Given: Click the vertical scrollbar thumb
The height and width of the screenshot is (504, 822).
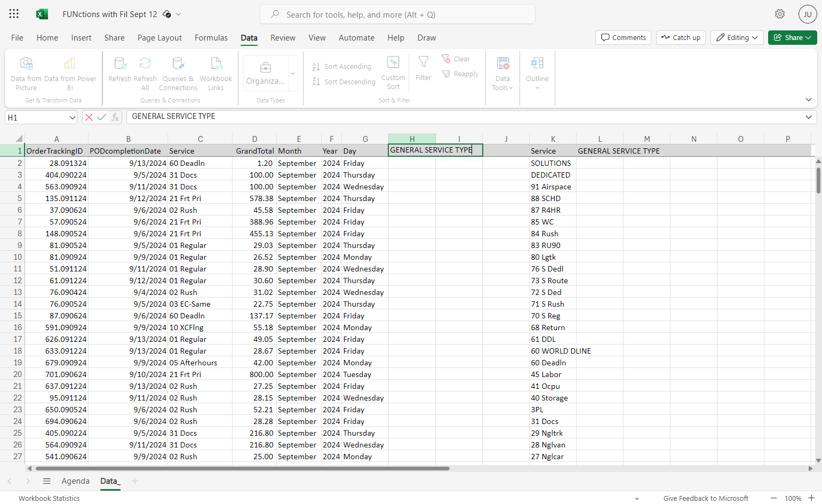Looking at the screenshot, I should pyautogui.click(x=818, y=180).
